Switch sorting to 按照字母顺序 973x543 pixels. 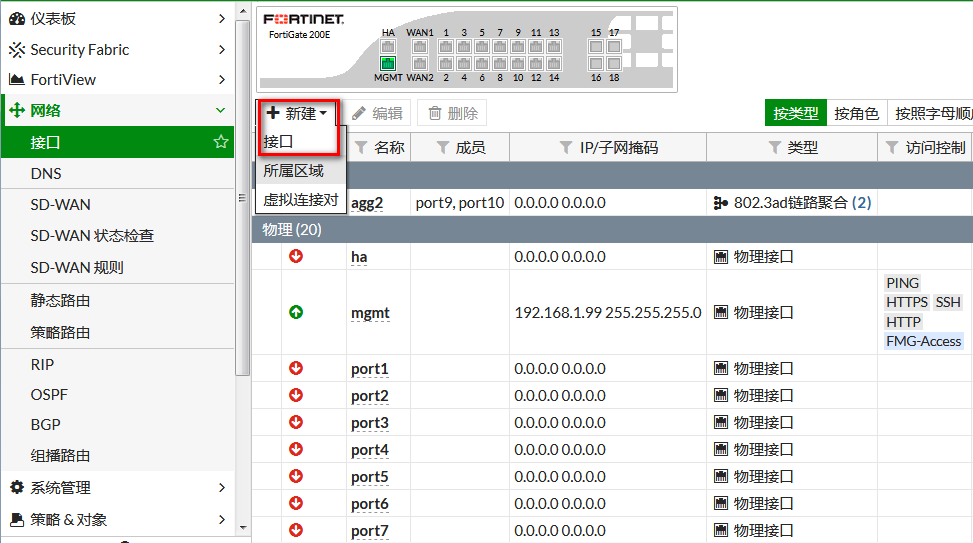click(x=932, y=113)
